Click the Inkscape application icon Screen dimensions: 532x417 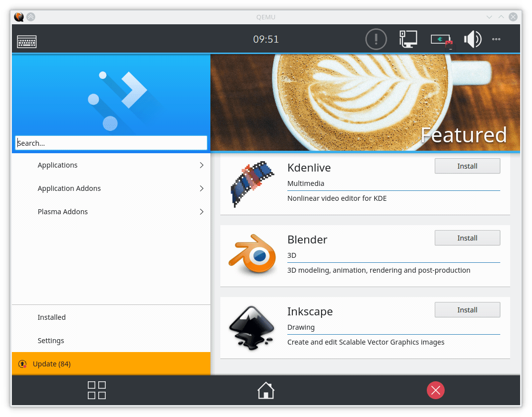[252, 327]
